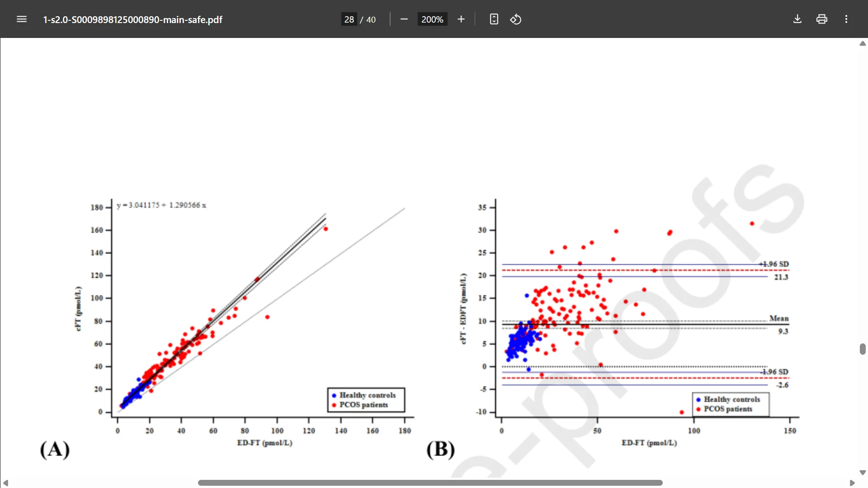Print the PDF document
Screen dimensions: 868x488
822,19
